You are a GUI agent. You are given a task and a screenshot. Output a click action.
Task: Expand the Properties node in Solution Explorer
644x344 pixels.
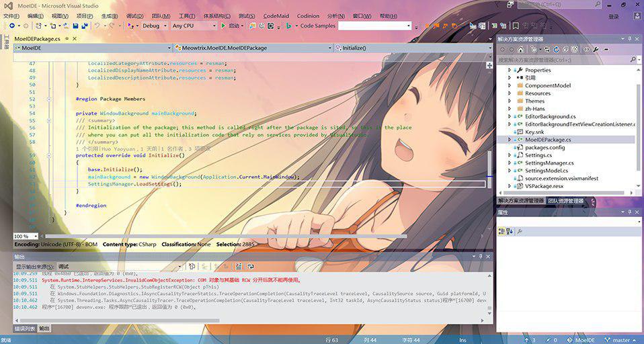point(510,70)
